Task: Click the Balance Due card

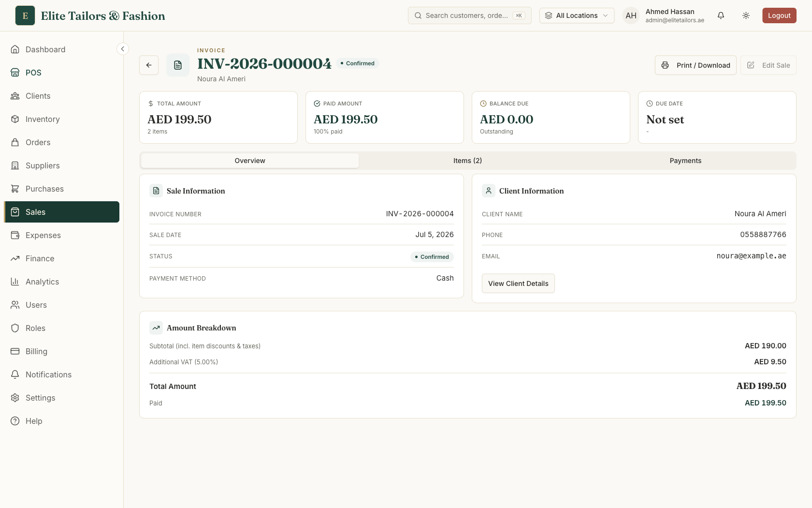Action: [x=551, y=118]
